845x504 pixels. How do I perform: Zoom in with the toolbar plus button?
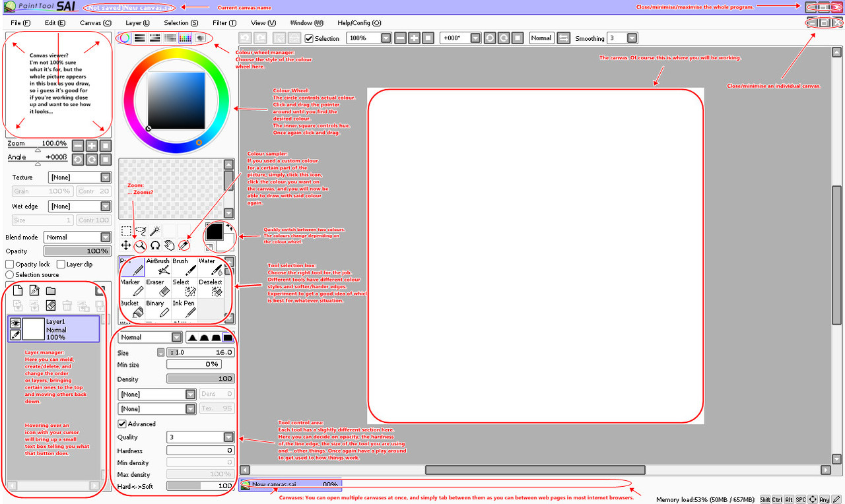pos(414,38)
